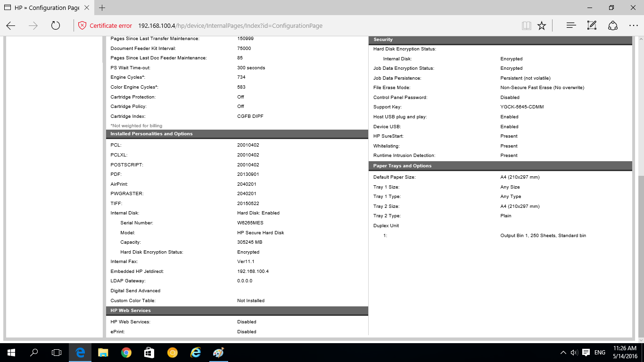The width and height of the screenshot is (644, 362).
Task: Click Embedded HP Jetdirect IP 192.168.100.4
Action: 253,271
